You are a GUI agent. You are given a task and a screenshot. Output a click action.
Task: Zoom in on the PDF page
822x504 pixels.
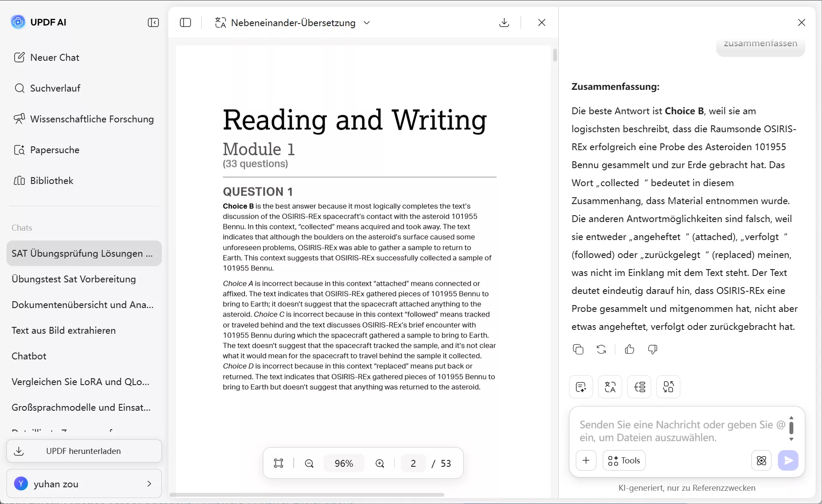pos(380,463)
